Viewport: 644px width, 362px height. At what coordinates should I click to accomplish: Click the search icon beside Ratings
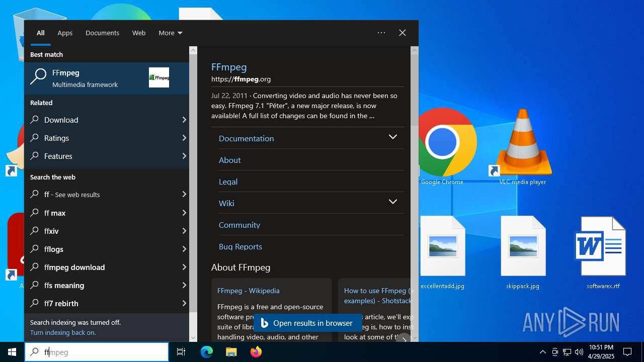point(35,138)
